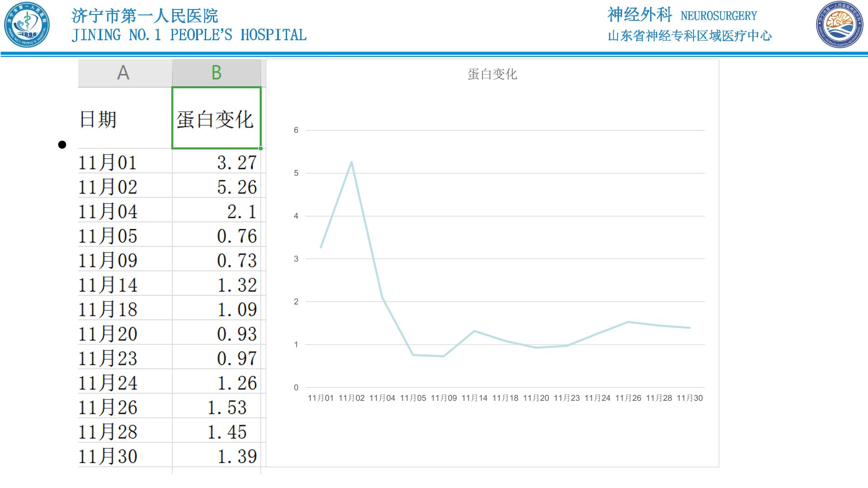Click the hospital name 济宁市第一人民医院
868x488 pixels.
(x=145, y=16)
